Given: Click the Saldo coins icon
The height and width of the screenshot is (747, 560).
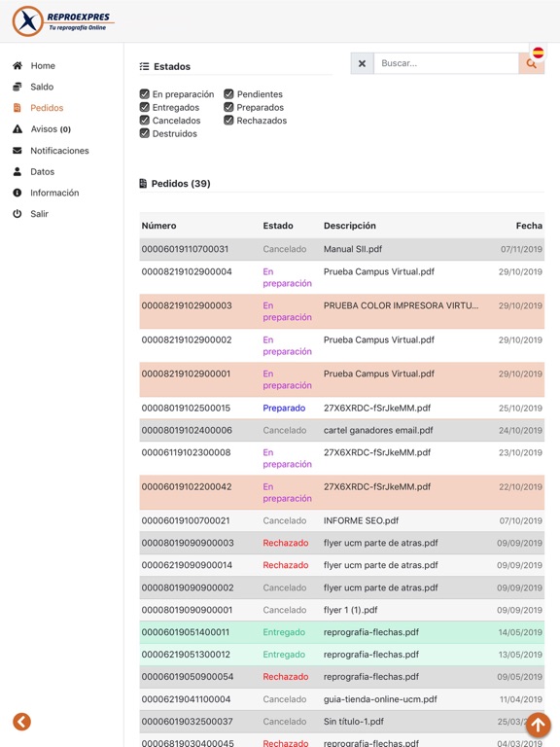Looking at the screenshot, I should tap(17, 87).
